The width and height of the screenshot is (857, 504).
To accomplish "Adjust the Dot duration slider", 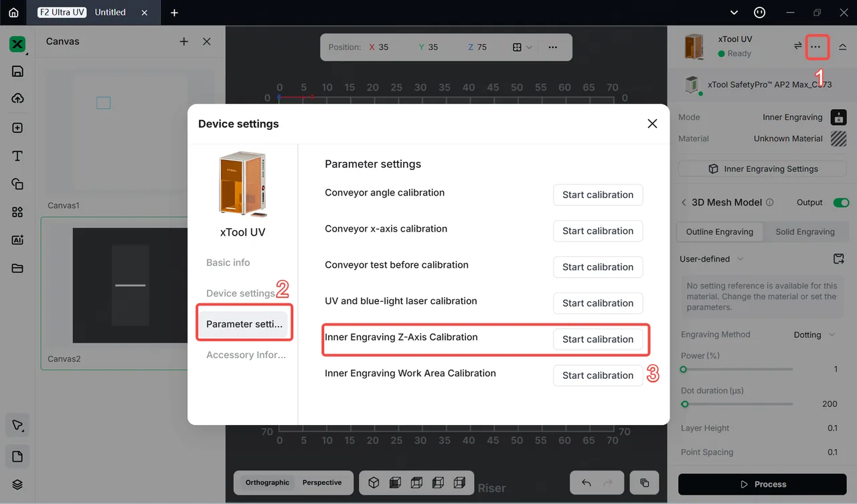I will coord(737,404).
